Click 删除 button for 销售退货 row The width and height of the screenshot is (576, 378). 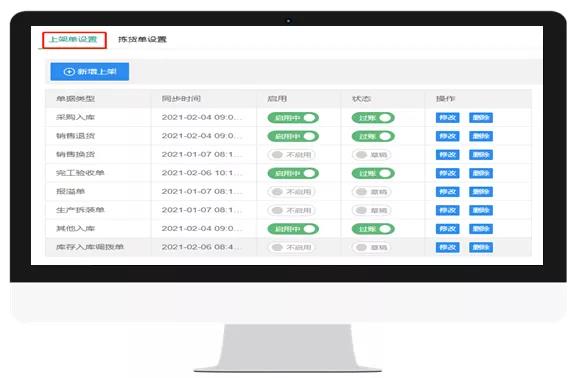click(x=481, y=136)
